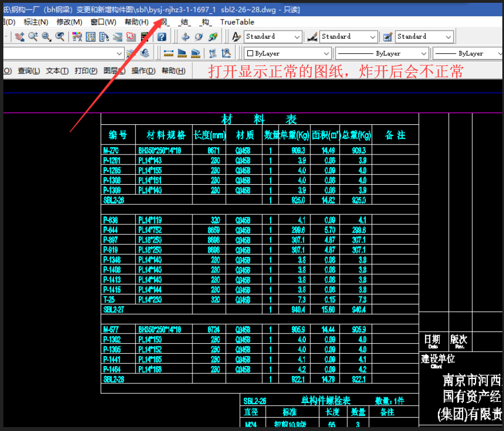
Task: Open the _结_ menu
Action: pyautogui.click(x=185, y=22)
